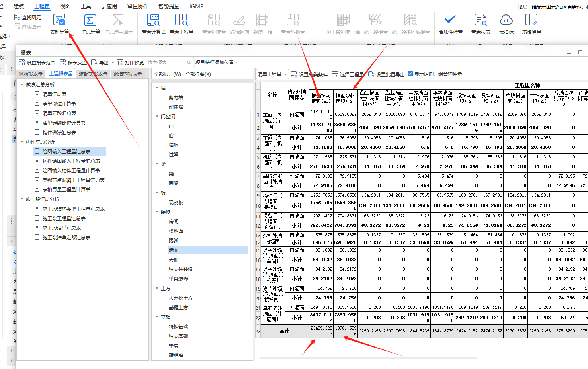Collapse 做法汇总分析 tree node
The image size is (588, 369).
pos(22,84)
